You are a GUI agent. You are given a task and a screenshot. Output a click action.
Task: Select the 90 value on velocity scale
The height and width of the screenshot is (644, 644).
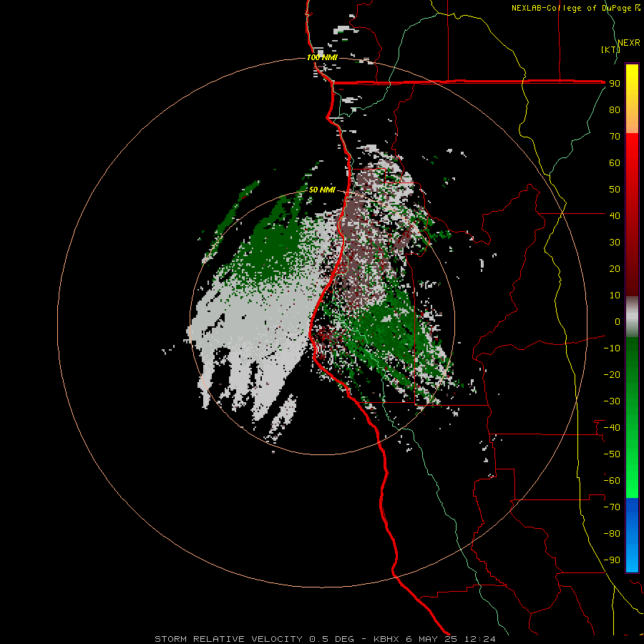[615, 84]
